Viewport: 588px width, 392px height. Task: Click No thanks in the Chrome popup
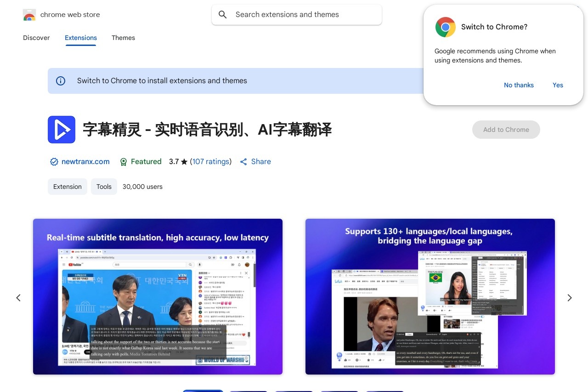519,85
